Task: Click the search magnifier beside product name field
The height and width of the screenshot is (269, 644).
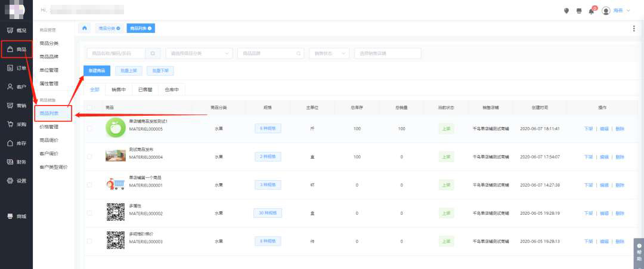Action: (x=153, y=53)
